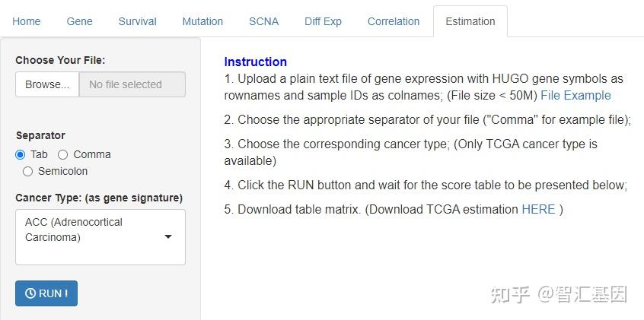Open the Diff Exp tab
Image resolution: width=644 pixels, height=320 pixels.
pos(323,21)
